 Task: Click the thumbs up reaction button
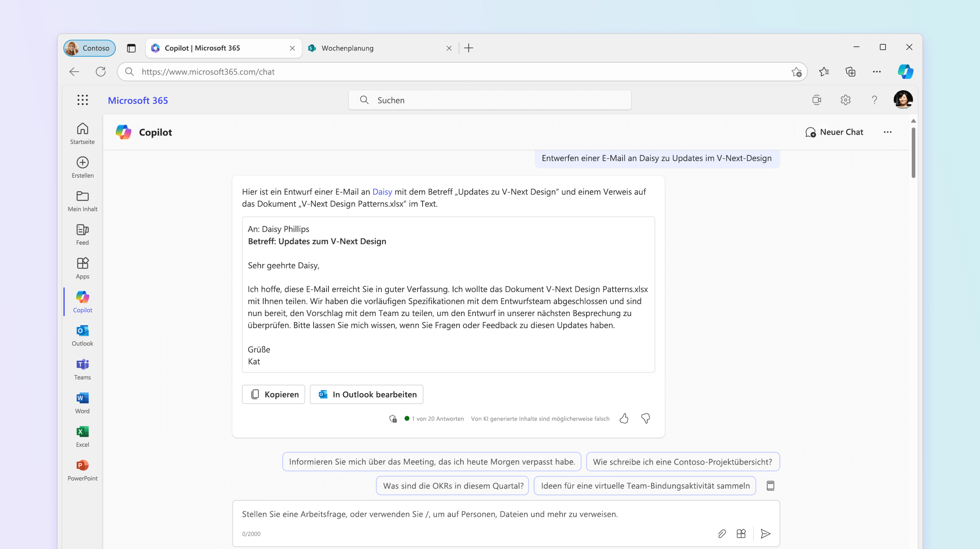pyautogui.click(x=624, y=418)
